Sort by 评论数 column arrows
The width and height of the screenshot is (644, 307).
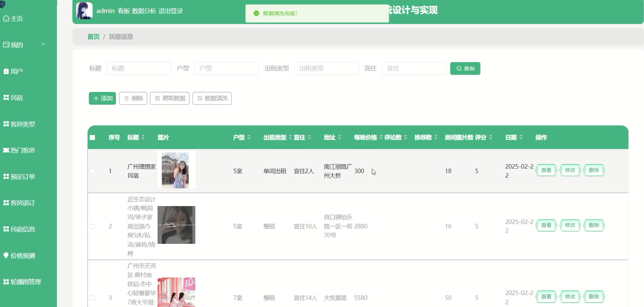click(x=405, y=137)
